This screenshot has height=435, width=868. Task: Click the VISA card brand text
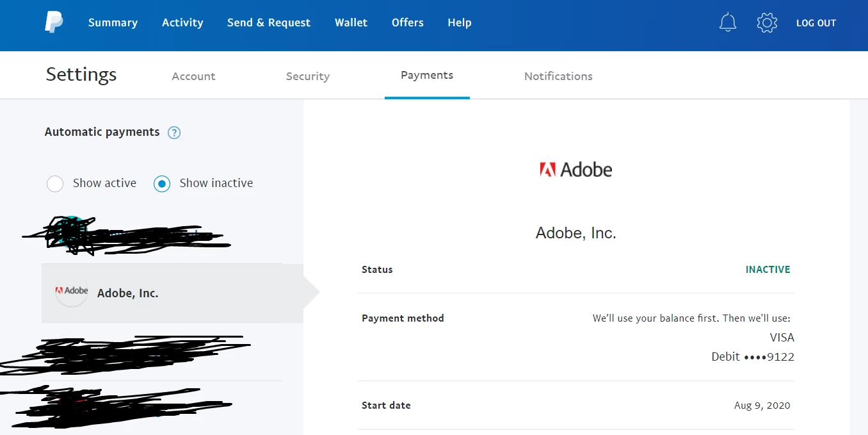pos(782,338)
